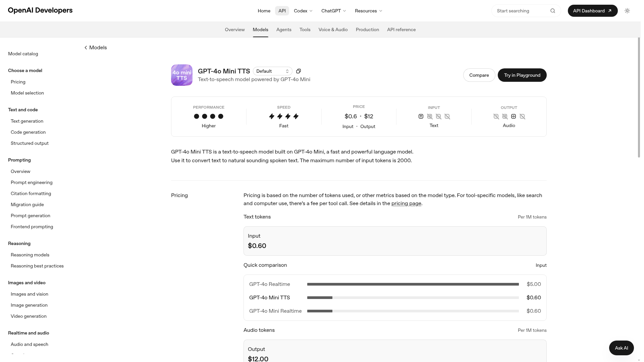
Task: Click the GPT-4o Realtime price bar
Action: [413, 284]
